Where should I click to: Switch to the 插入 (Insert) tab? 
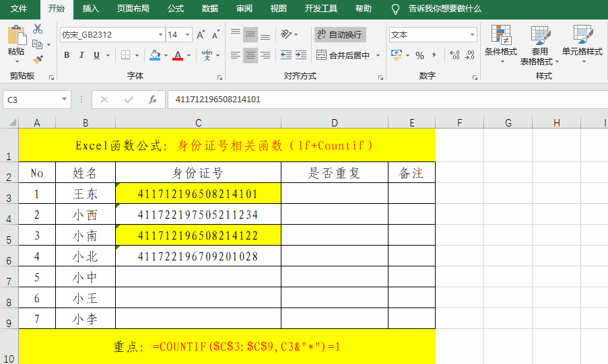[90, 9]
